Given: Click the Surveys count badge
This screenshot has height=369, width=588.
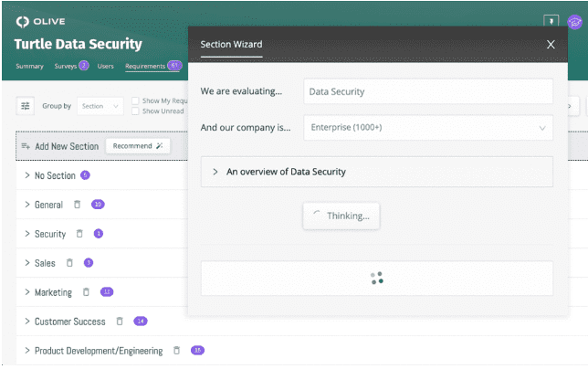Looking at the screenshot, I should [84, 66].
